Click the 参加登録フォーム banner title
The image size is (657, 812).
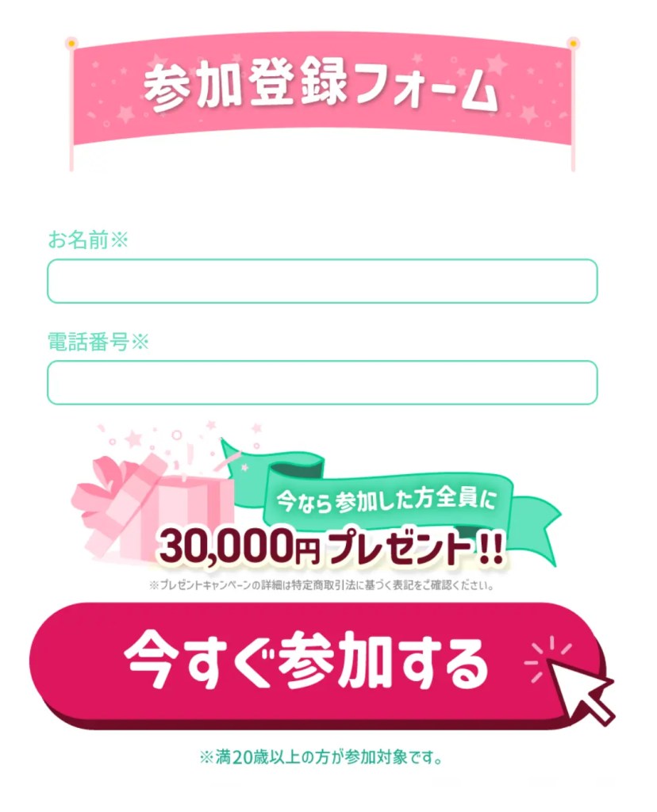[x=321, y=86]
